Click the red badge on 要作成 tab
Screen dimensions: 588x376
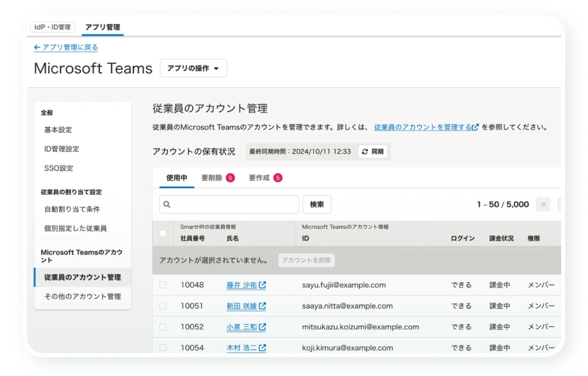point(277,178)
